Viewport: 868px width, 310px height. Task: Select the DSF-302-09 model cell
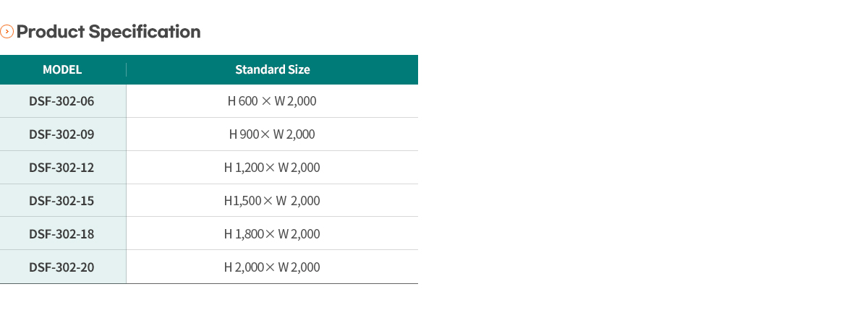coord(63,134)
